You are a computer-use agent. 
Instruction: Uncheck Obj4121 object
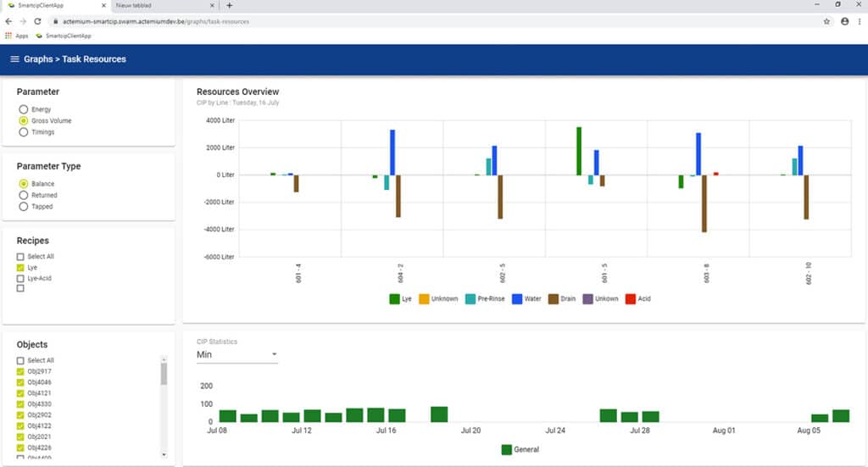coord(20,393)
